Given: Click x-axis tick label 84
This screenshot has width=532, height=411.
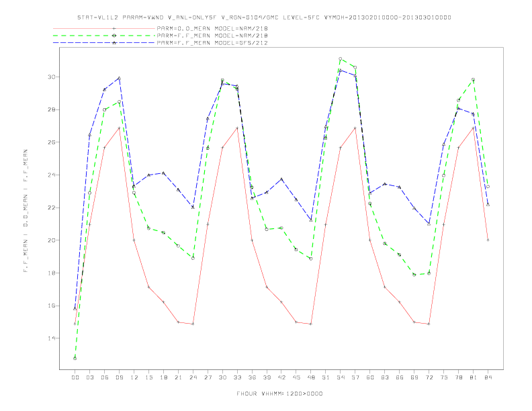Looking at the screenshot, I should point(488,377).
